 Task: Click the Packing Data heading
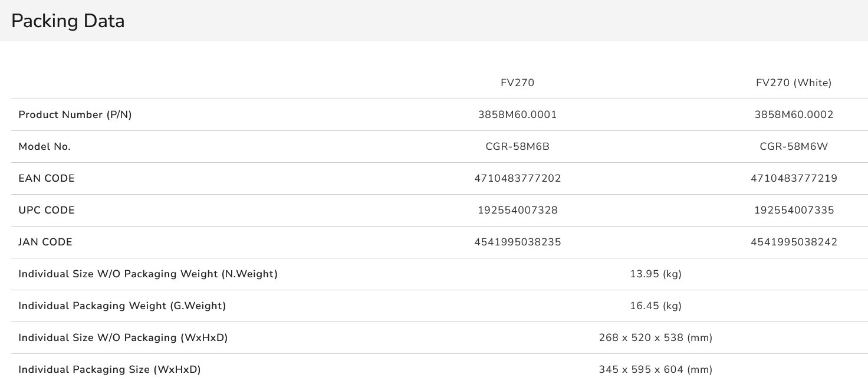68,21
